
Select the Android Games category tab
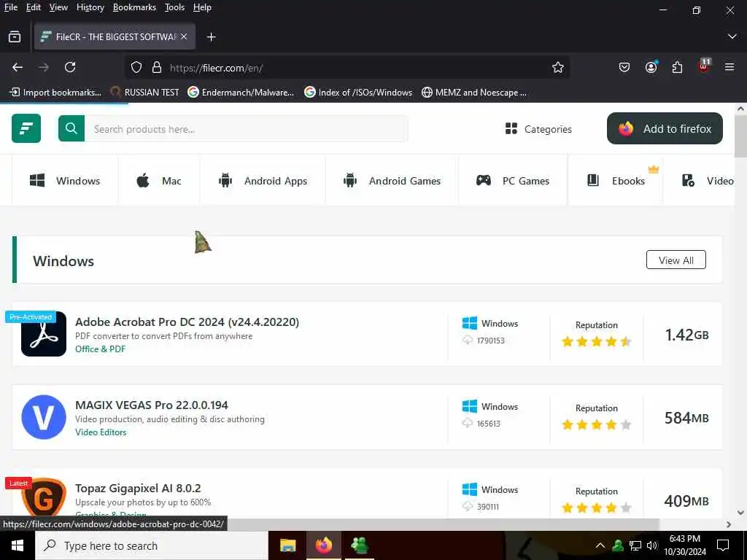[x=392, y=181]
